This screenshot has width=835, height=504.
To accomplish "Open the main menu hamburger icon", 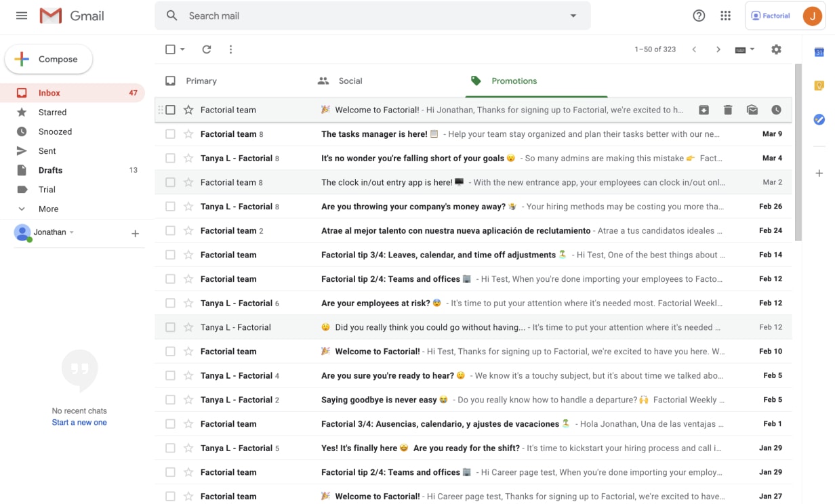I will click(22, 16).
